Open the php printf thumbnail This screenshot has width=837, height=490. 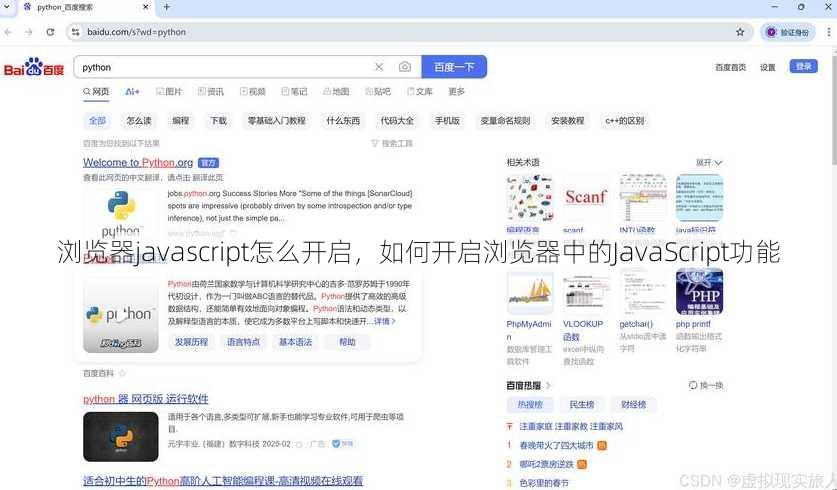[x=699, y=291]
